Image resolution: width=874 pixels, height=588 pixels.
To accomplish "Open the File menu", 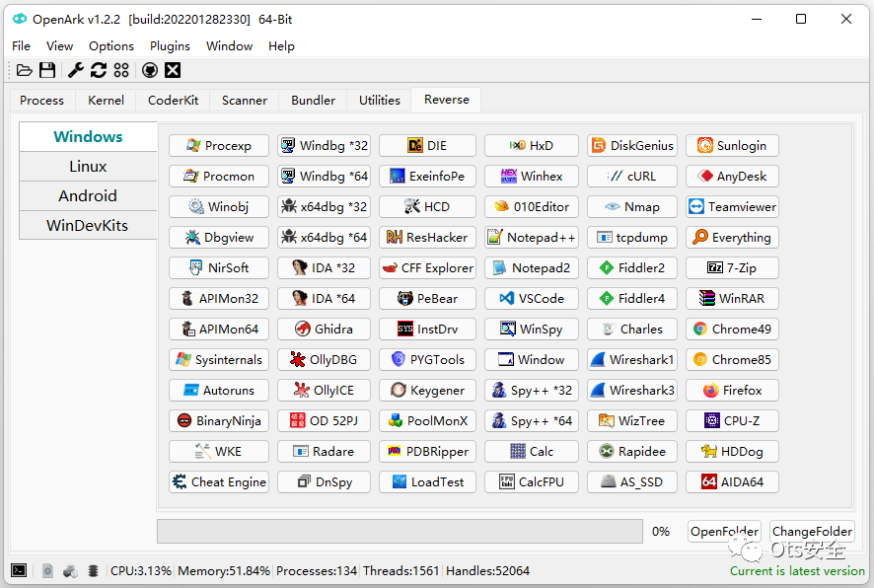I will 21,45.
